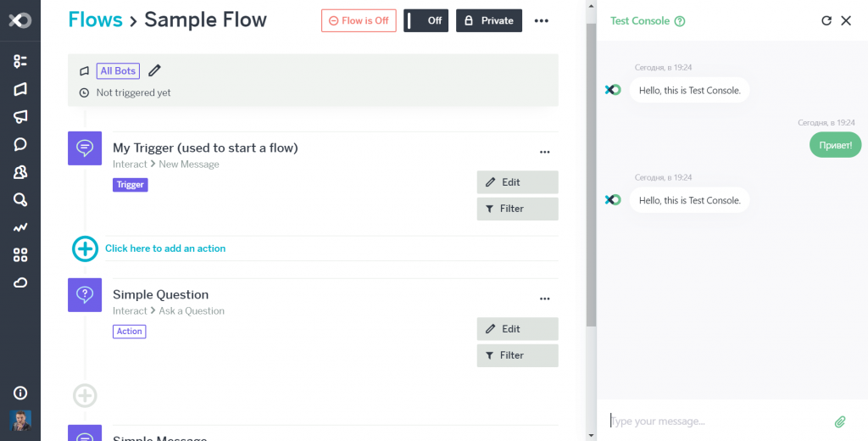Click the megaphone icon in left sidebar
The height and width of the screenshot is (441, 868).
point(20,116)
